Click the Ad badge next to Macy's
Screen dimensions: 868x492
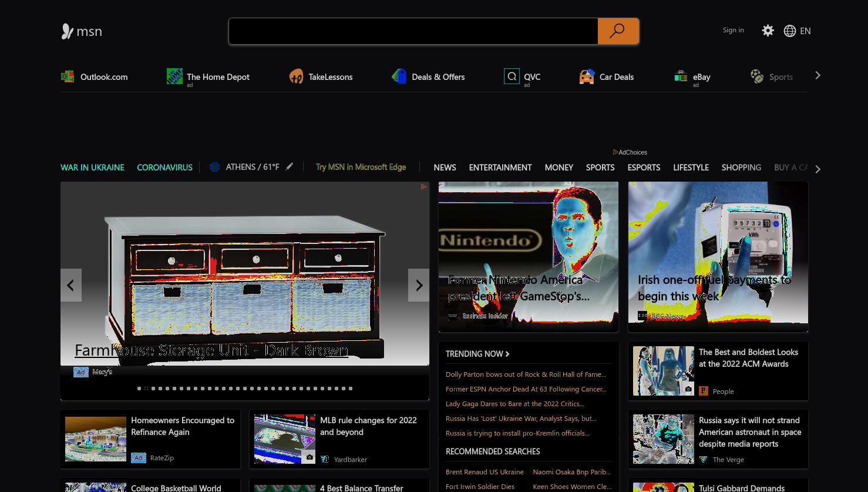tap(81, 371)
